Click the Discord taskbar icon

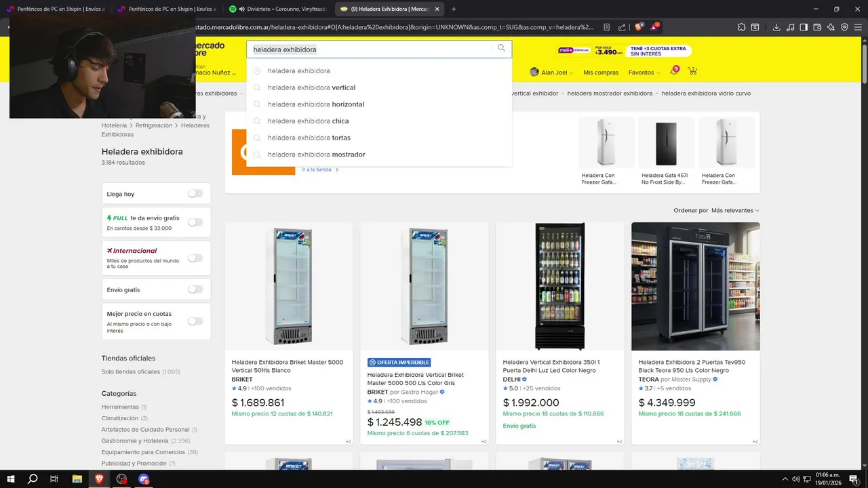point(144,479)
